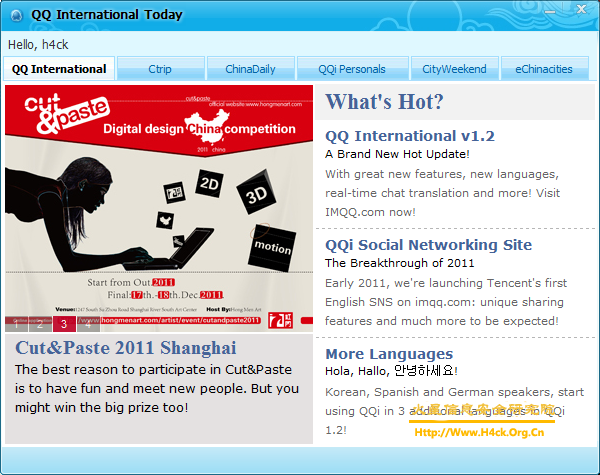The height and width of the screenshot is (475, 600).
Task: Open the Ctrip tab
Action: 160,69
